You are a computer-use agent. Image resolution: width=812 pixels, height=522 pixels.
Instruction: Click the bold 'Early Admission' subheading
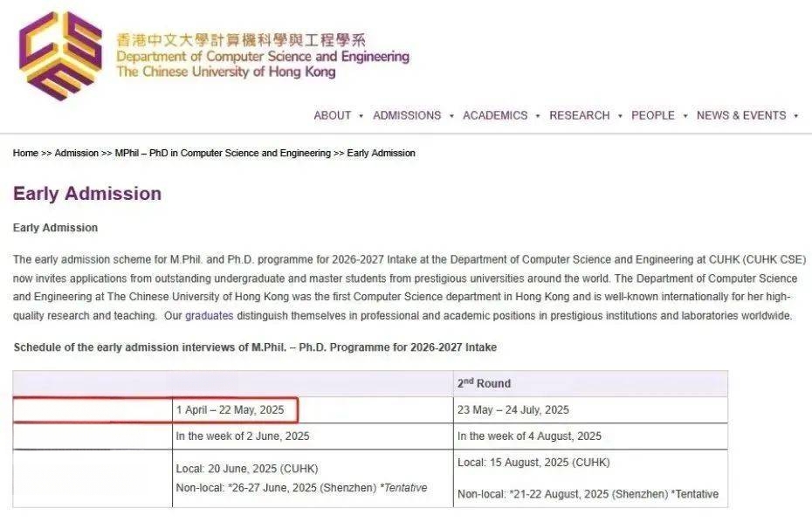pos(55,228)
